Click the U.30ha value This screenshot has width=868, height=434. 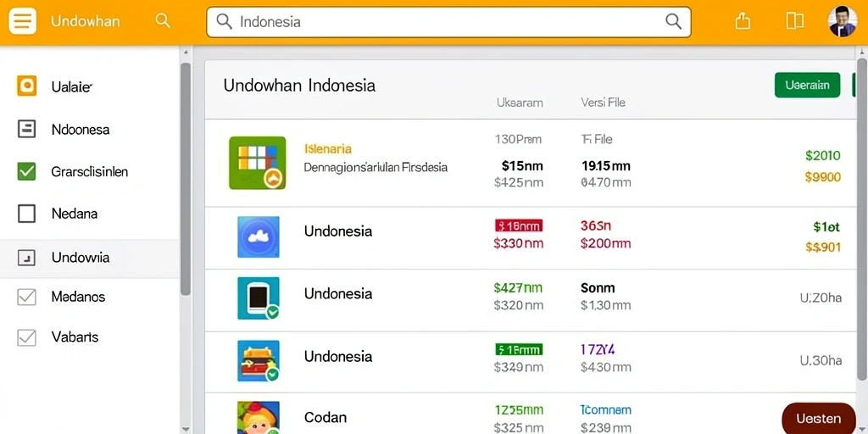pos(821,360)
